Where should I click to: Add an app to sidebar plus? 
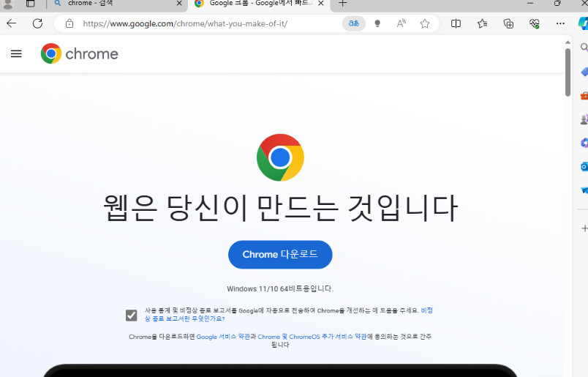(584, 228)
